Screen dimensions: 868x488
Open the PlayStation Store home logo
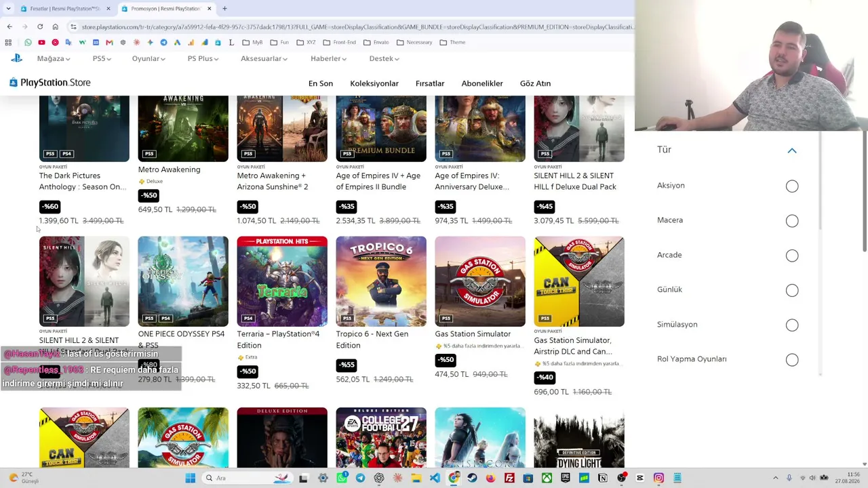50,83
